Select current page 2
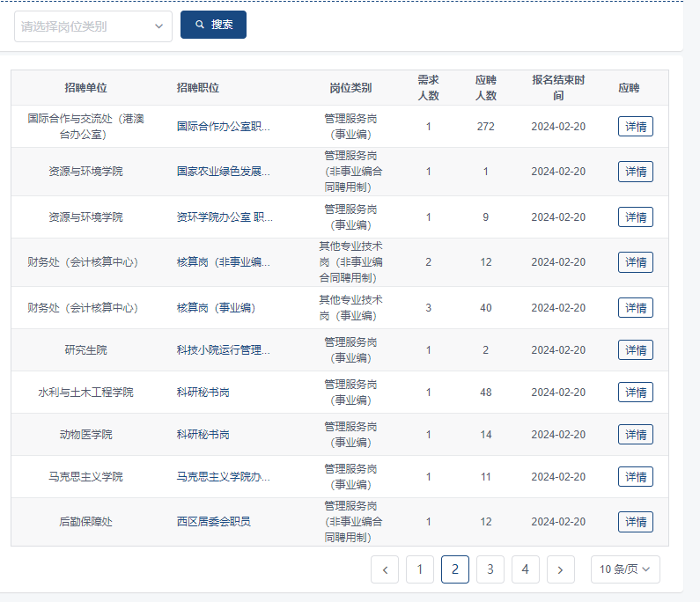Image resolution: width=700 pixels, height=602 pixels. coord(455,569)
